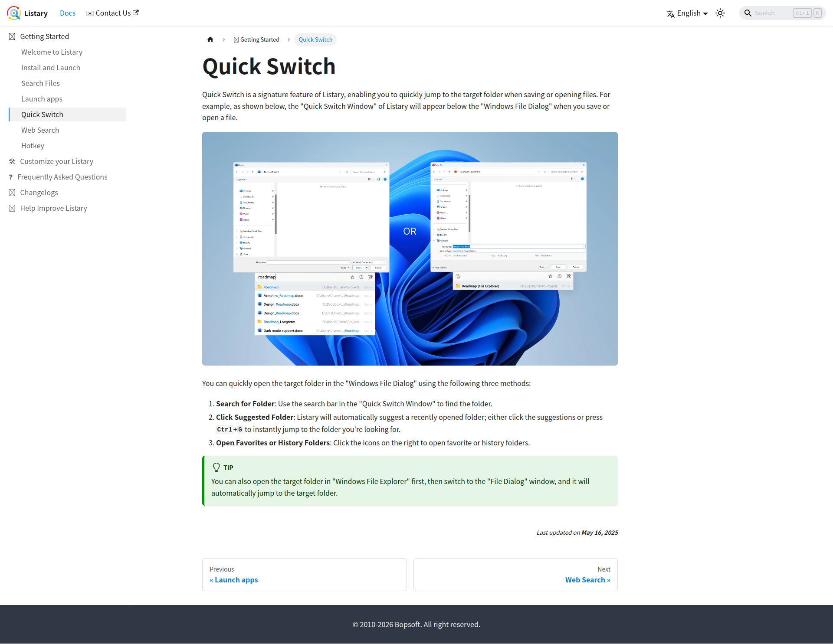Screen dimensions: 833x644
Task: Expand the Help Improve Listary section
Action: pos(53,208)
